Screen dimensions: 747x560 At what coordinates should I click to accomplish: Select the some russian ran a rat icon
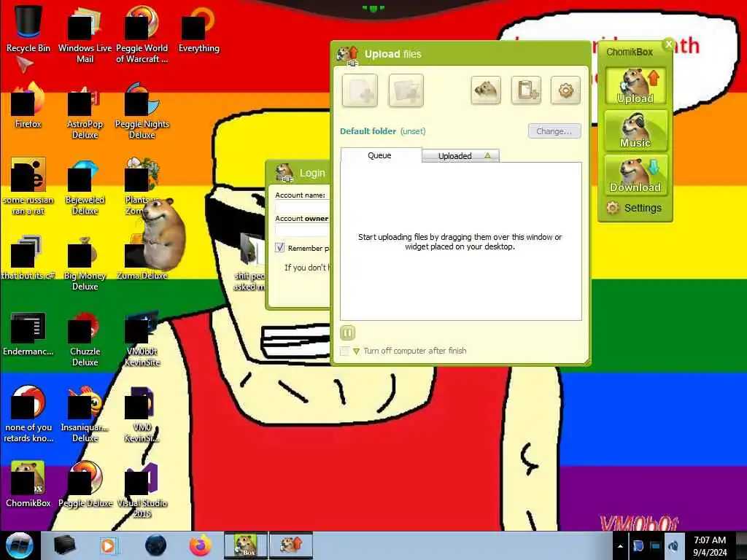(x=28, y=187)
